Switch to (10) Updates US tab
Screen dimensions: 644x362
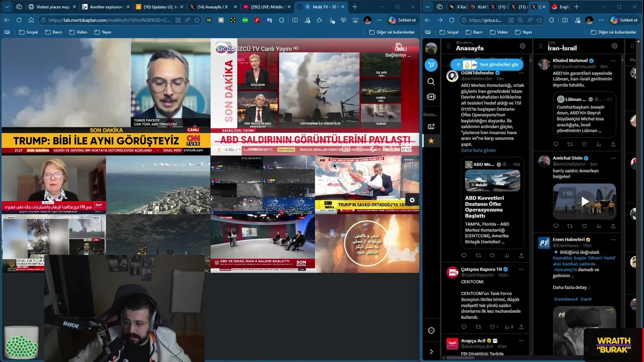coord(159,7)
